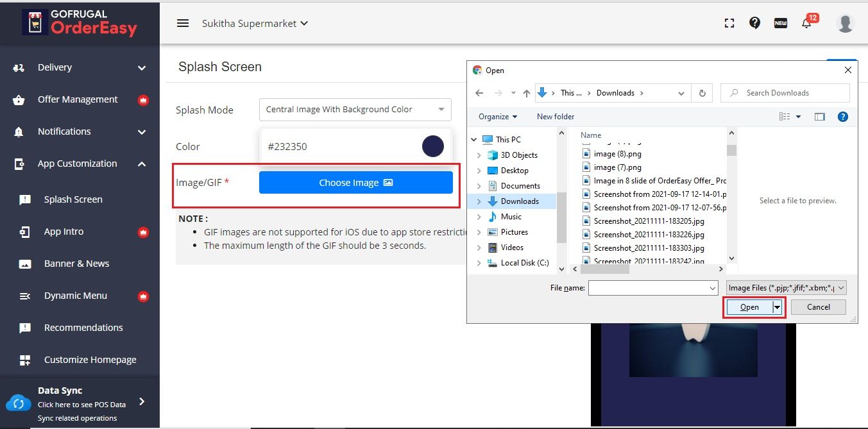Open the Open button split arrow
This screenshot has height=429, width=868.
coord(778,308)
